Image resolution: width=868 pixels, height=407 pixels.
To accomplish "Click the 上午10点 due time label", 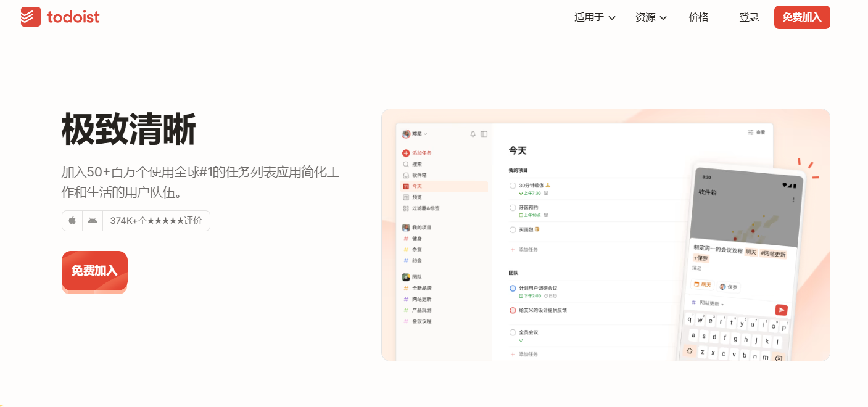I will coord(530,215).
